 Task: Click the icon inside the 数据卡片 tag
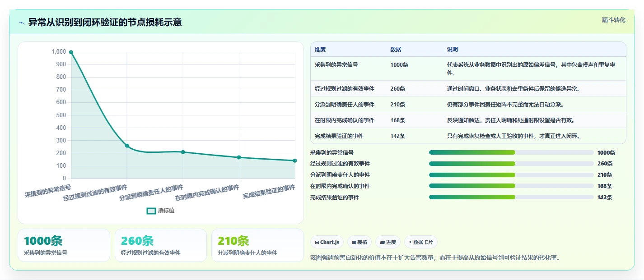pyautogui.click(x=410, y=243)
